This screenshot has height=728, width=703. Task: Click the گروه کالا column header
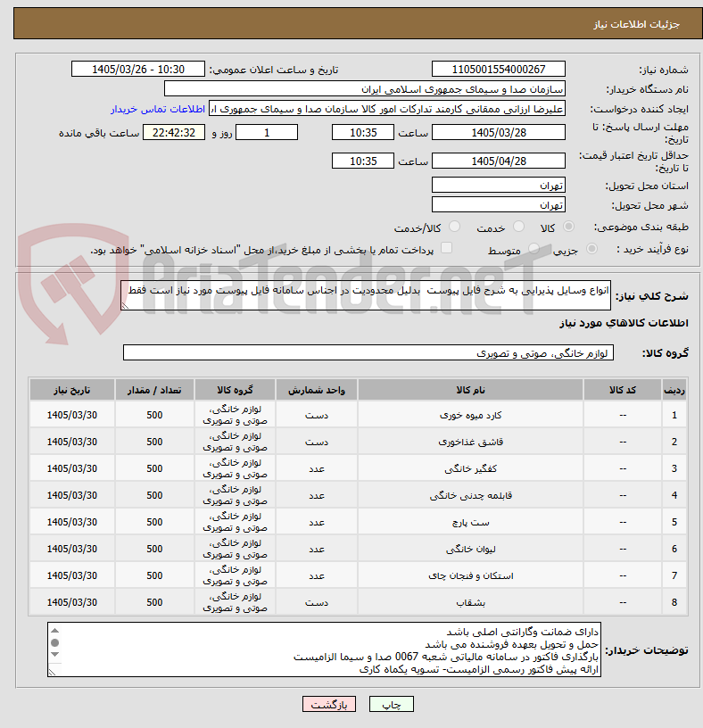235,390
